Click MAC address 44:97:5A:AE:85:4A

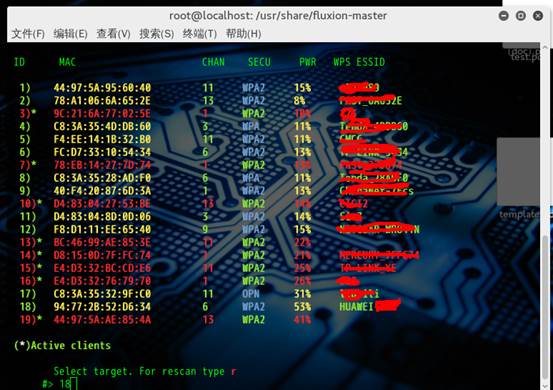102,319
